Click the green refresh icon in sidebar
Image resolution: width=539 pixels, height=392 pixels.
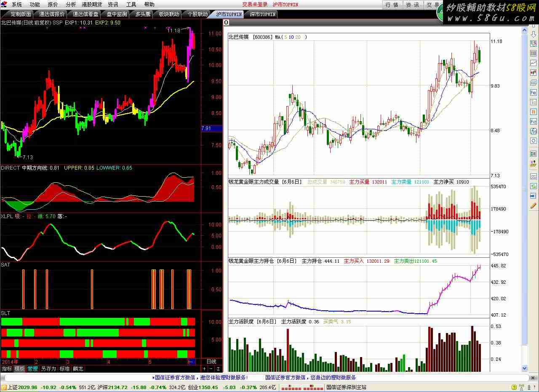pos(533,186)
